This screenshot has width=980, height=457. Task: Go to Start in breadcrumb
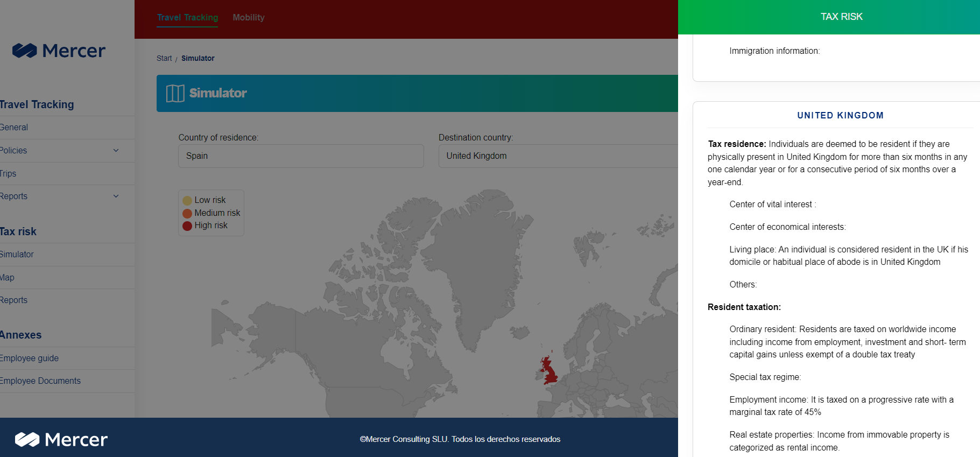coord(164,58)
